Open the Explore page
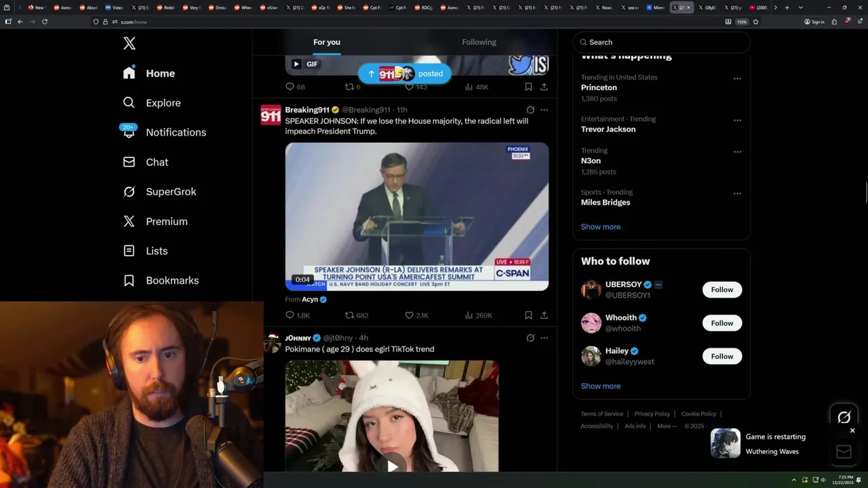The image size is (868, 488). [152, 103]
